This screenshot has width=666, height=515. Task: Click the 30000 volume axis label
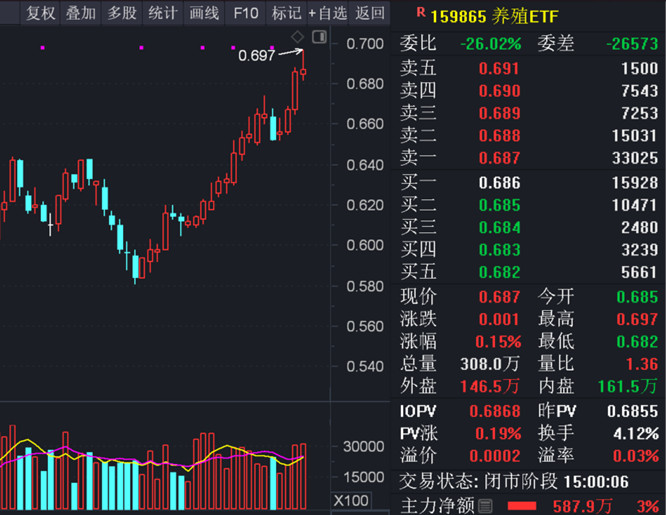[x=364, y=447]
